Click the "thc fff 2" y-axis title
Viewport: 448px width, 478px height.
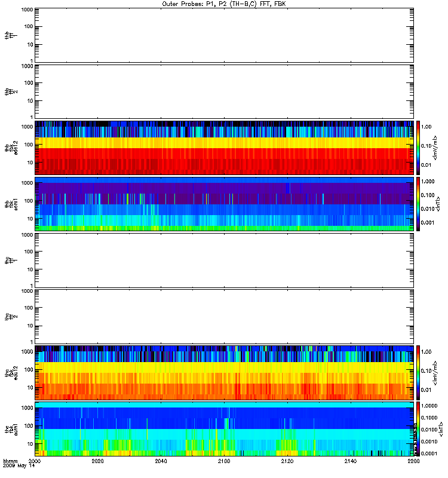(x=11, y=317)
